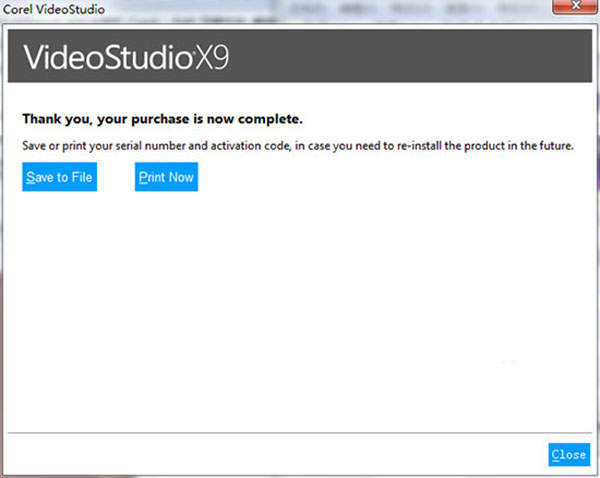This screenshot has height=478, width=600.
Task: Click the X9 version mark in the banner
Action: [x=211, y=57]
